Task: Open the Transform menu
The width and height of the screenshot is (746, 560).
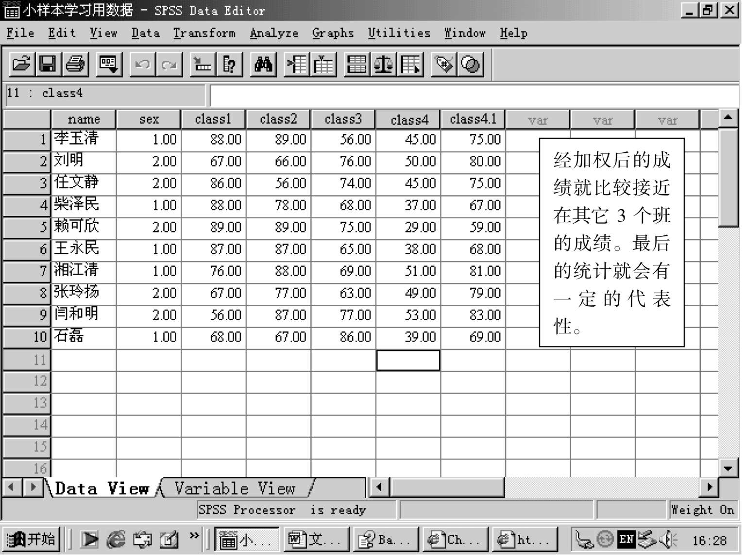Action: coord(204,33)
